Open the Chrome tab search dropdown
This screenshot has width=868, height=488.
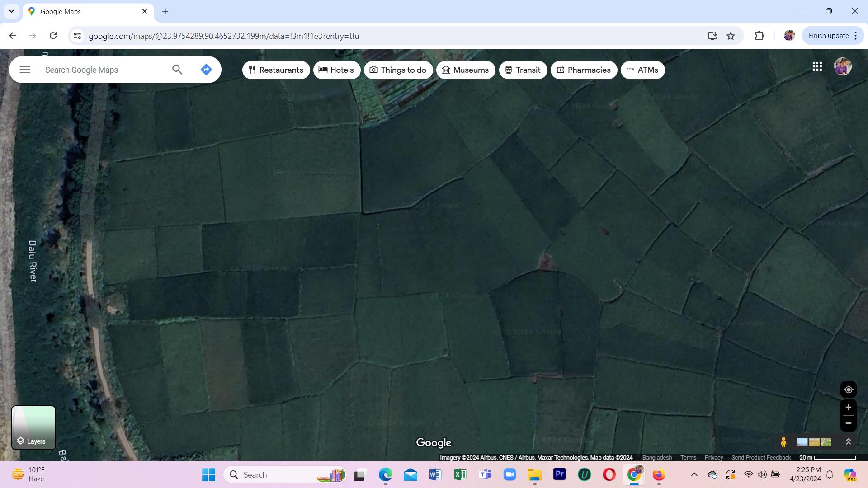coord(11,11)
